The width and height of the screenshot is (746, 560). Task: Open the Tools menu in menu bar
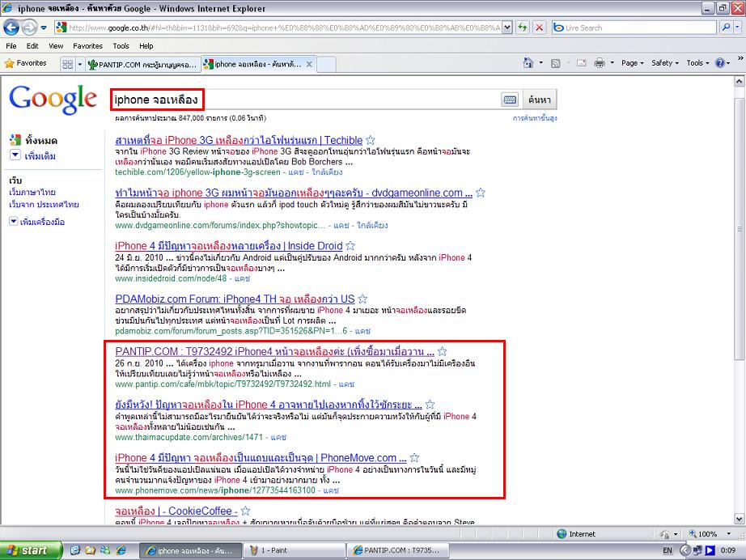click(x=121, y=45)
